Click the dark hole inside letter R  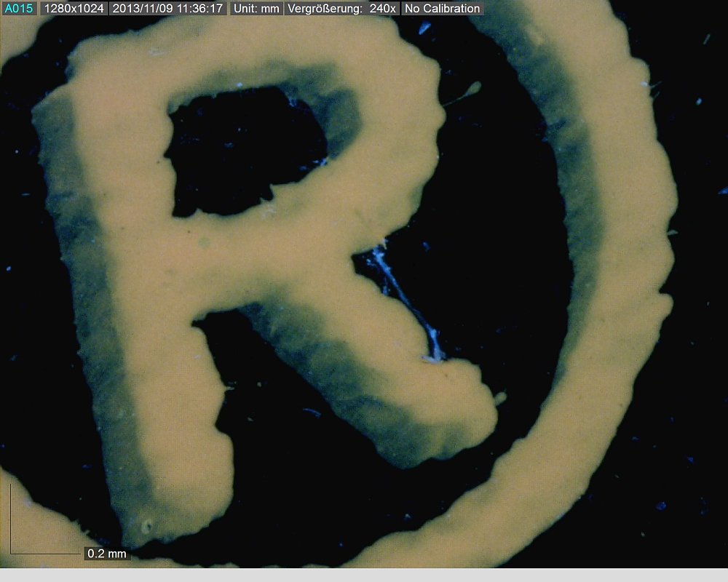tap(240, 149)
